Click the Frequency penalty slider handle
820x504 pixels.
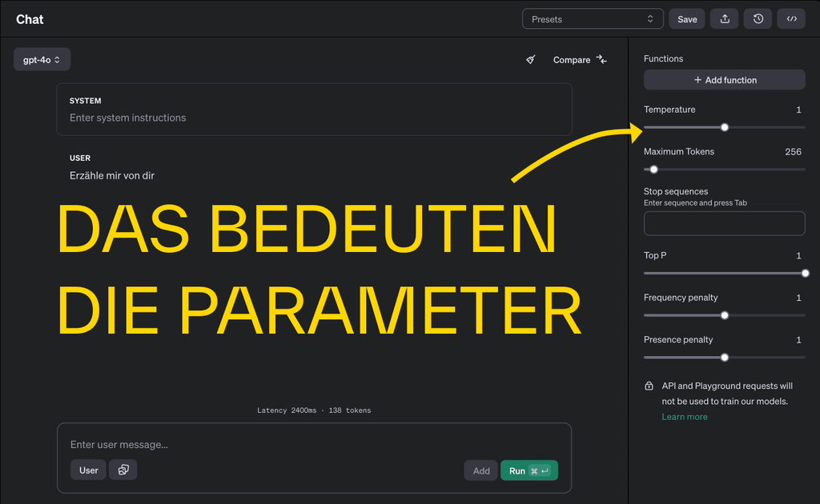point(725,315)
